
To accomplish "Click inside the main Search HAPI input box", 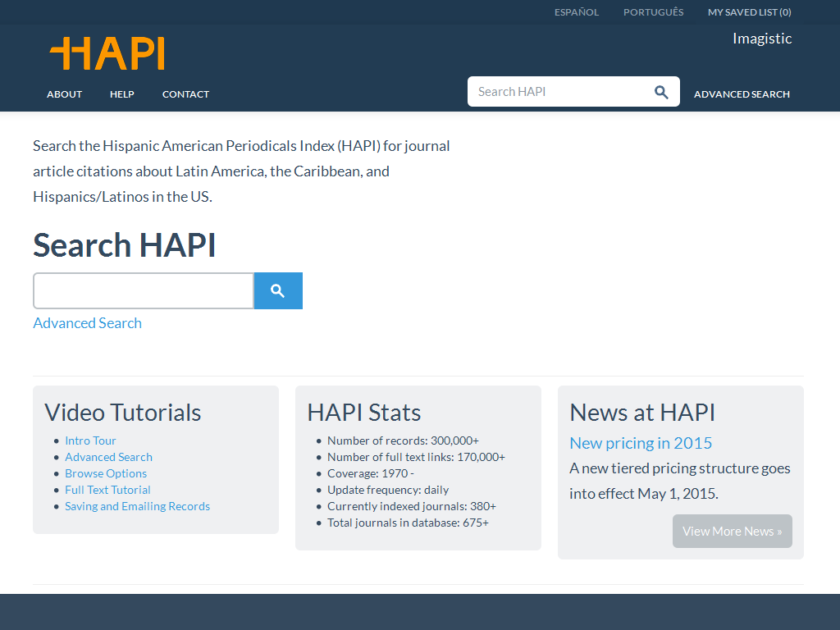I will pos(143,290).
